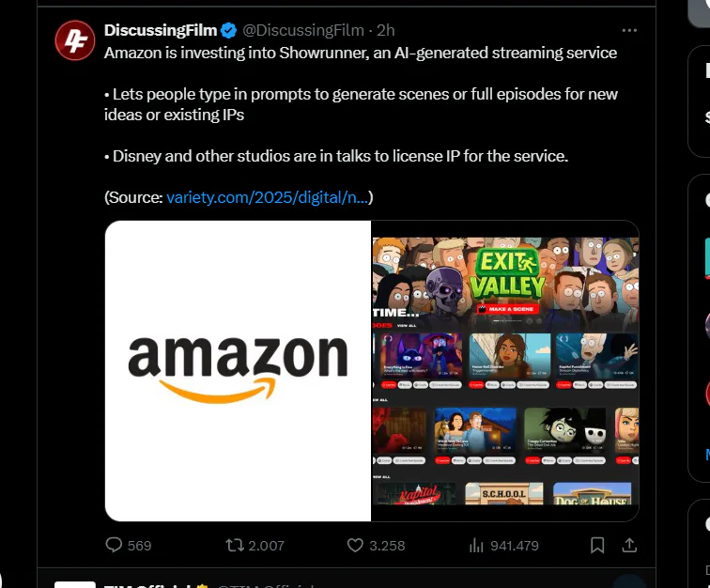Open the @DiscussingFilm handle
710x588 pixels.
pos(303,30)
